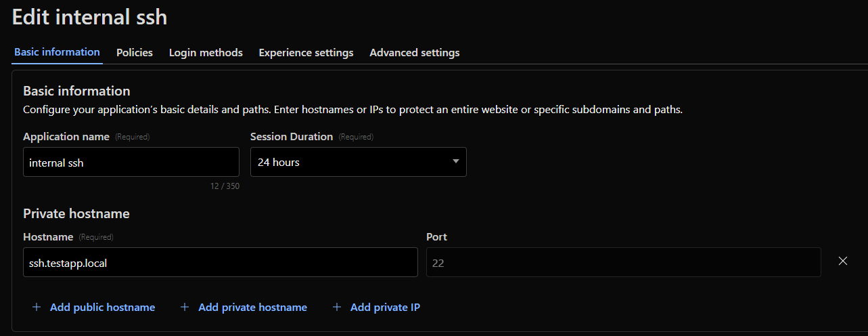Go to the Login methods tab

point(206,52)
